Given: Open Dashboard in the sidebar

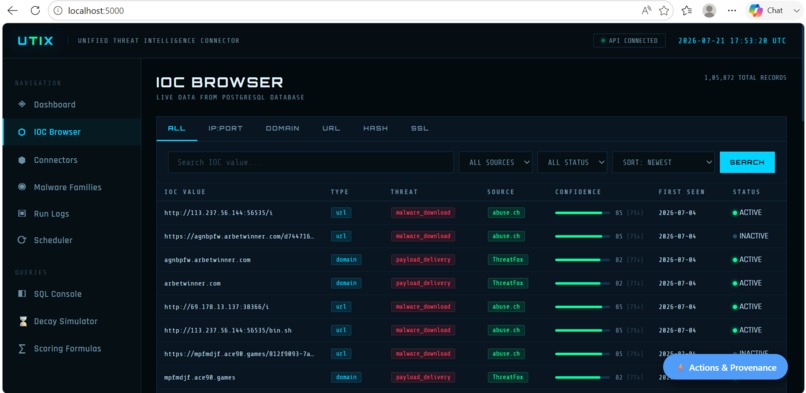Looking at the screenshot, I should pos(54,104).
